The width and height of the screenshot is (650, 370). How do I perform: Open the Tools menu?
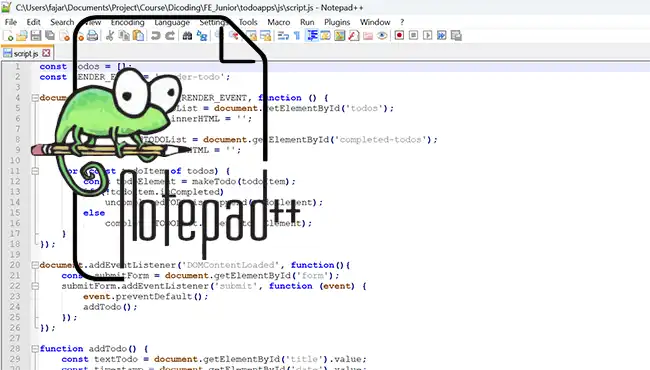[248, 22]
